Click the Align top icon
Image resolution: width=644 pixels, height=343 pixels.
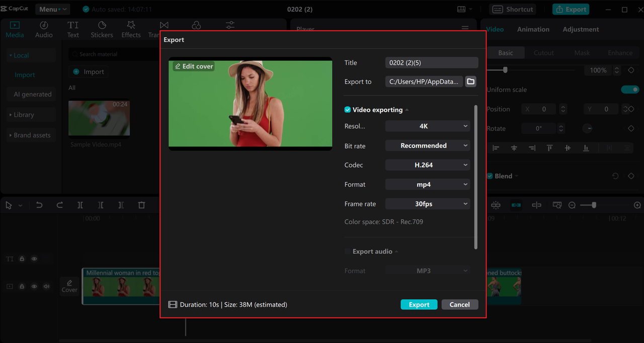tap(549, 148)
